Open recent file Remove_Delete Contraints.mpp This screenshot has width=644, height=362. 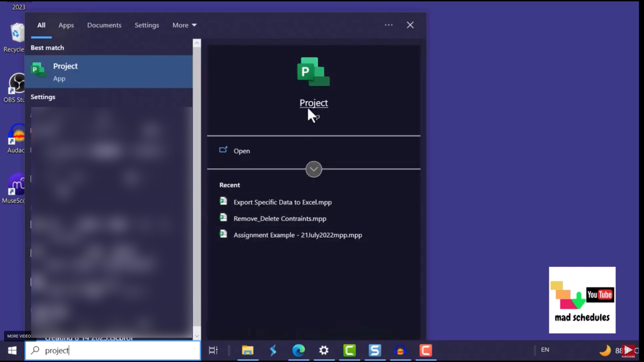(280, 219)
